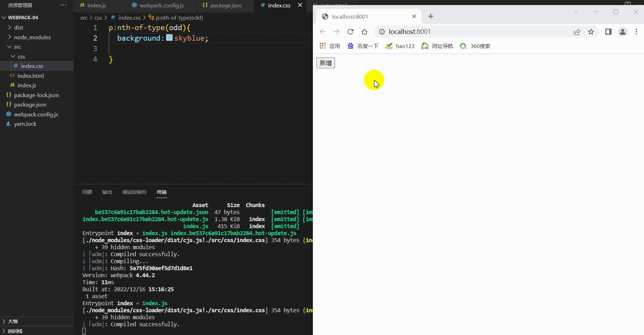This screenshot has width=644, height=335.
Task: Click the browser back arrow
Action: click(x=323, y=31)
